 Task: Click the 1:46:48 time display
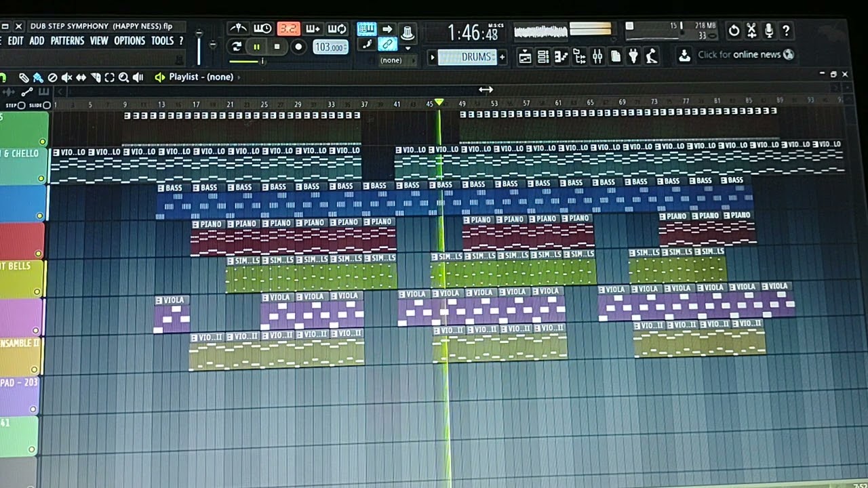coord(473,33)
